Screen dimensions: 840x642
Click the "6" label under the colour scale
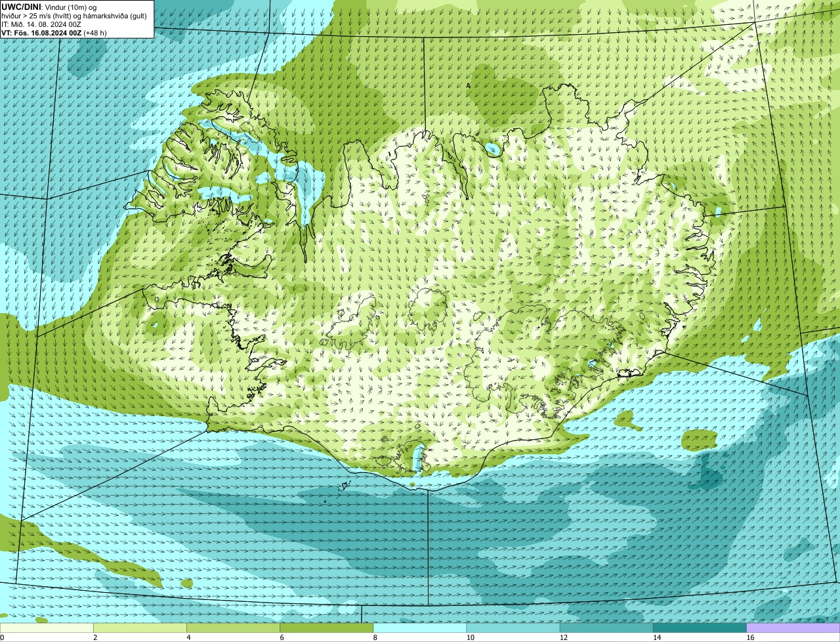click(282, 637)
